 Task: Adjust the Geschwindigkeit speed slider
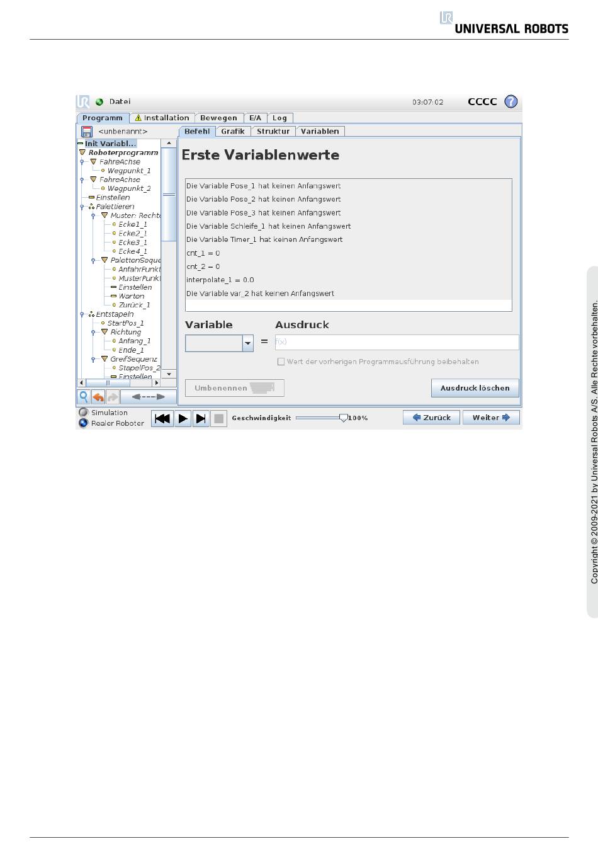(343, 418)
